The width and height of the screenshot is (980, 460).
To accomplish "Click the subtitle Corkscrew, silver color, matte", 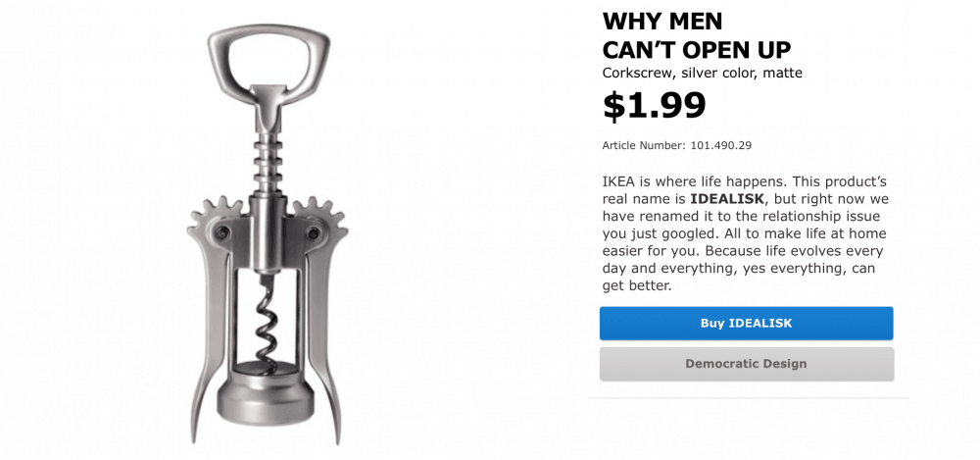I will 702,73.
